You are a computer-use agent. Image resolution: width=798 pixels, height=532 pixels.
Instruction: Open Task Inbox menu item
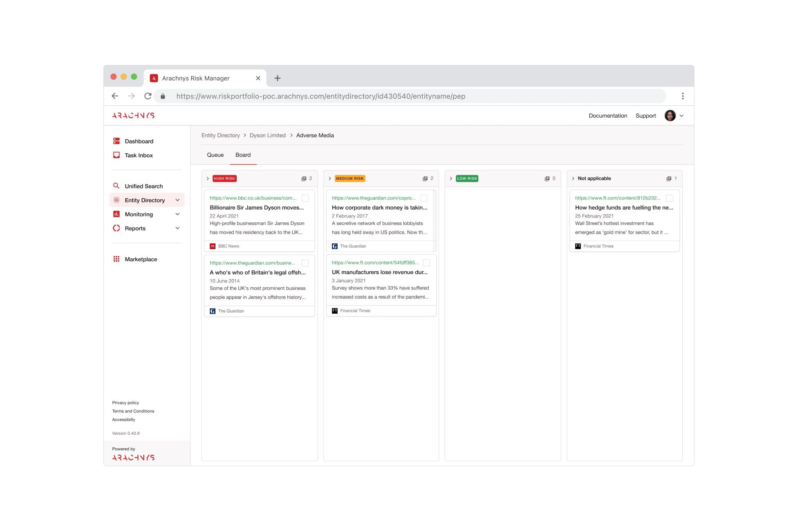tap(139, 155)
